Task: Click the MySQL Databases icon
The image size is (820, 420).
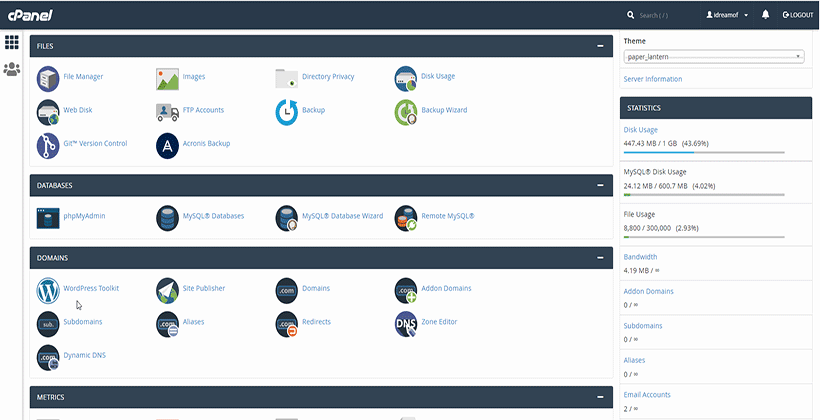Action: (x=167, y=218)
